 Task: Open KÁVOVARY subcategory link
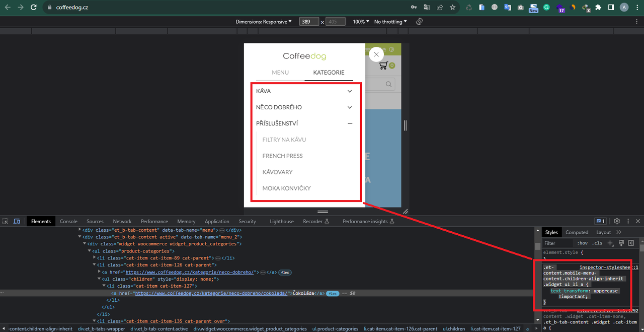click(277, 172)
